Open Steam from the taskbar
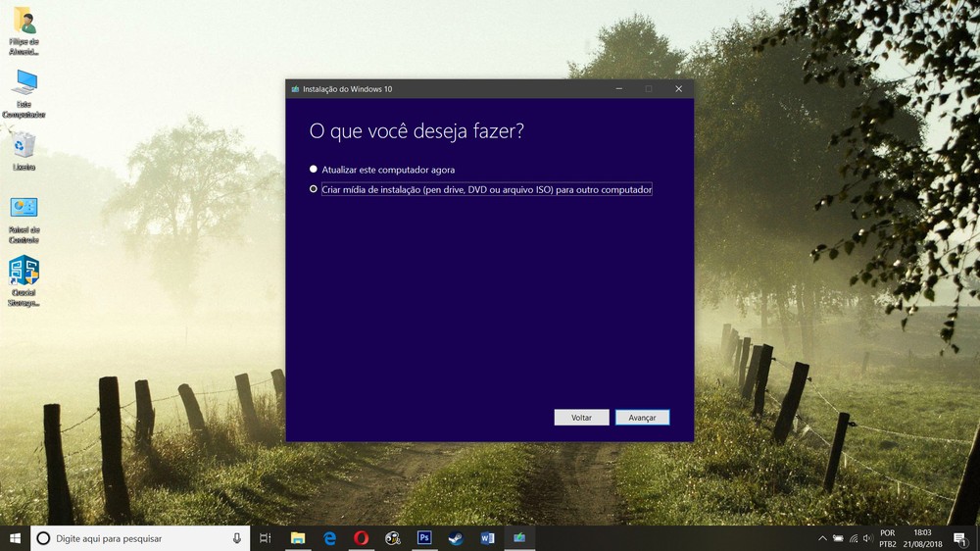The width and height of the screenshot is (980, 551). click(x=456, y=538)
